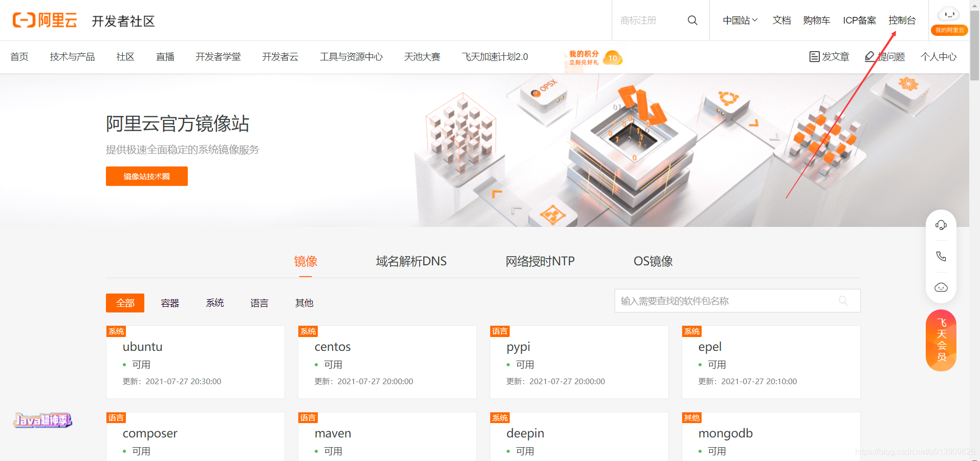The width and height of the screenshot is (980, 461).
Task: Open the 飞天会员 floating badge
Action: pyautogui.click(x=941, y=341)
